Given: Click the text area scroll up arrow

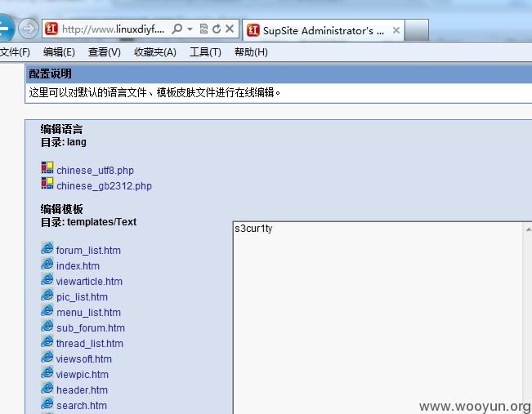Looking at the screenshot, I should [528, 230].
